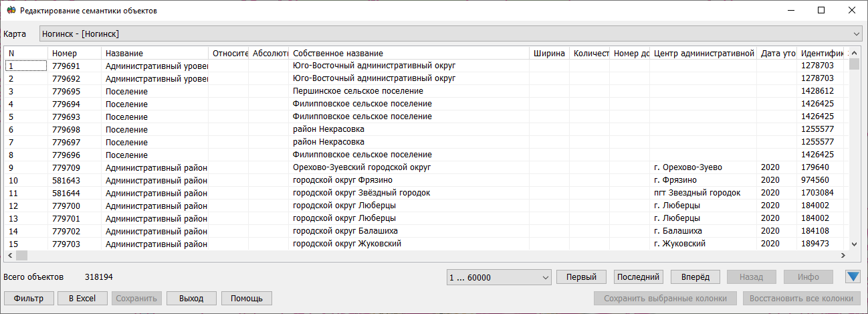Click row number 1 cell
This screenshot has width=868, height=314.
pos(26,66)
